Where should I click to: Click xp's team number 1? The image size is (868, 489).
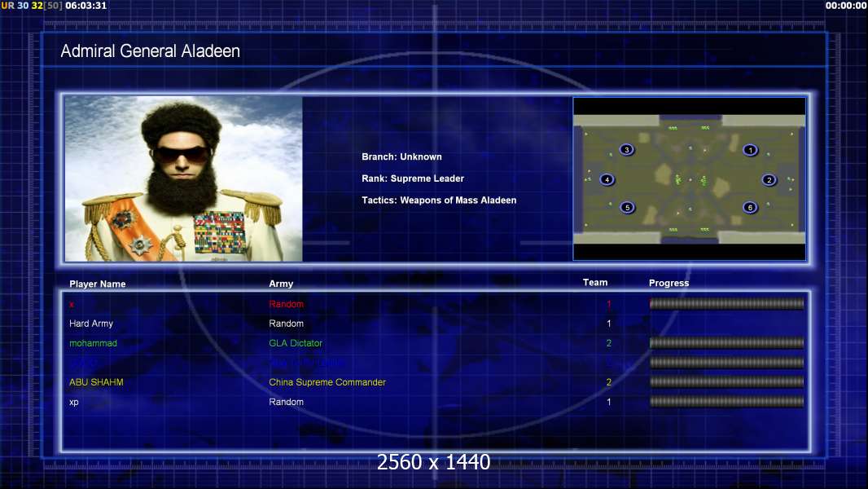pyautogui.click(x=609, y=402)
